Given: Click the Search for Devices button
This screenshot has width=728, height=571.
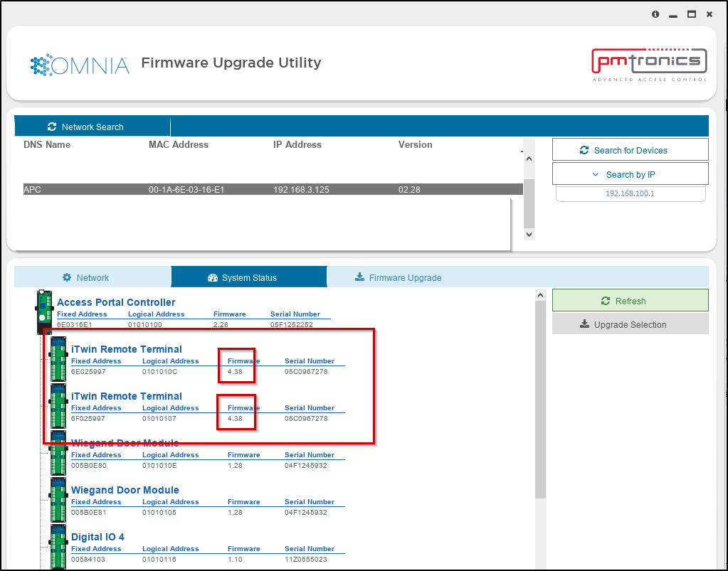Looking at the screenshot, I should [x=630, y=150].
